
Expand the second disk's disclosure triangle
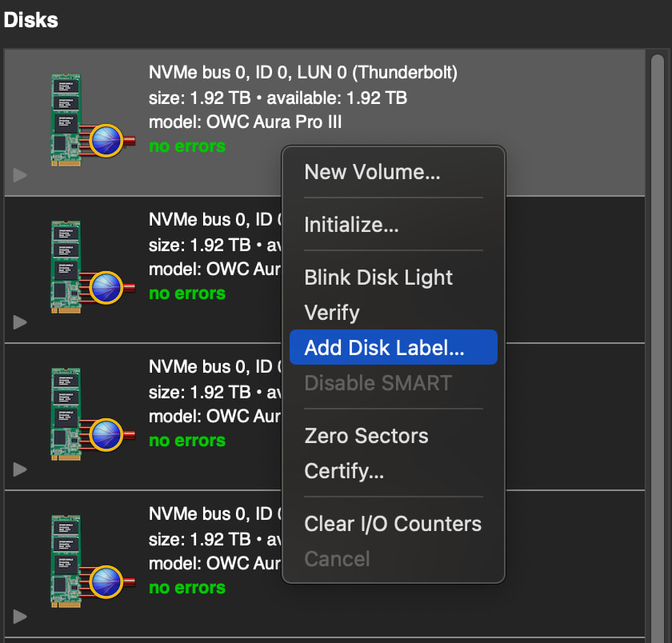coord(21,322)
